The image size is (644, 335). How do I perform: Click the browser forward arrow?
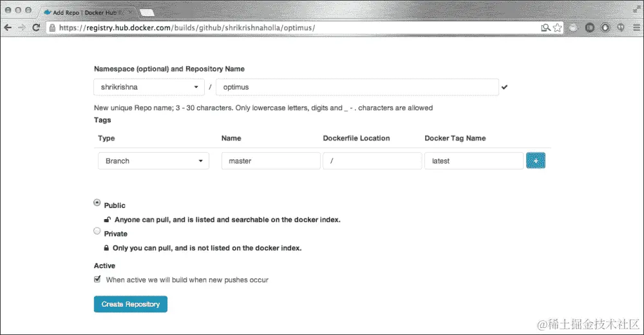click(22, 28)
